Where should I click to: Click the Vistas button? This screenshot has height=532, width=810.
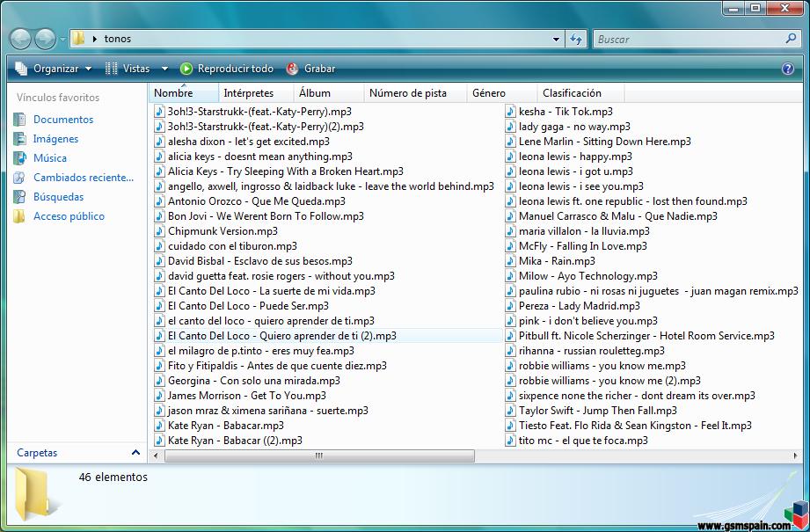click(x=128, y=69)
